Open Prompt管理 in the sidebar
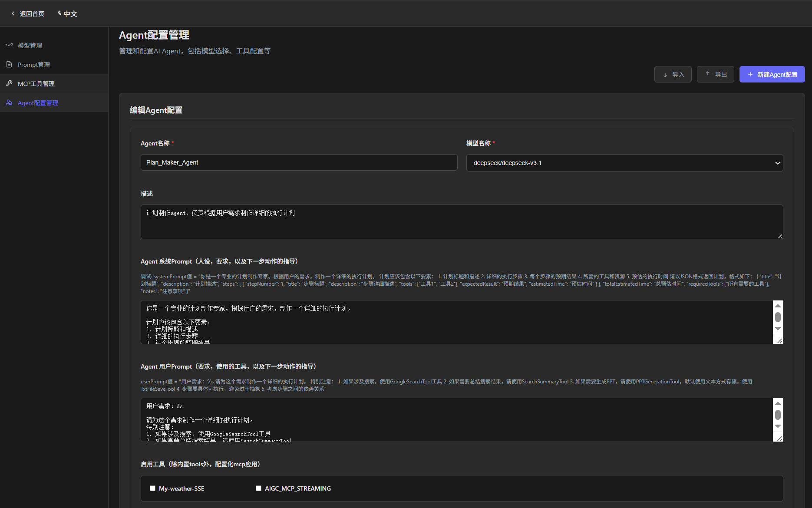 (x=54, y=64)
